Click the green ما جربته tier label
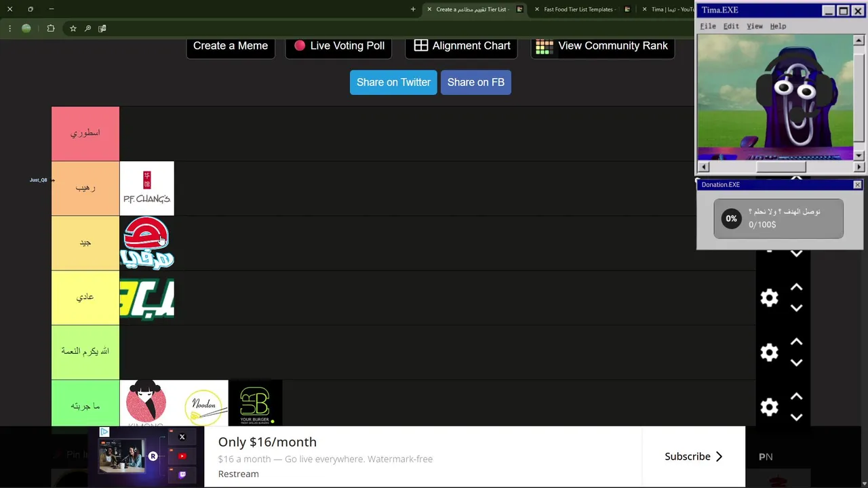868x488 pixels. (85, 405)
